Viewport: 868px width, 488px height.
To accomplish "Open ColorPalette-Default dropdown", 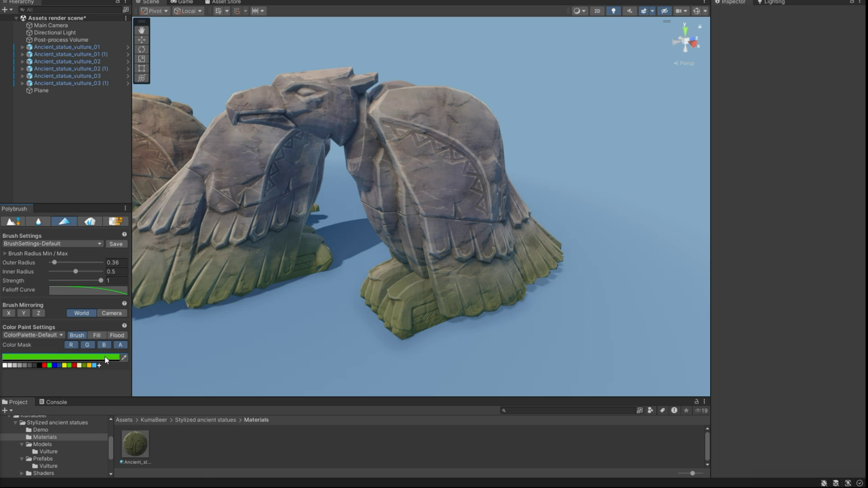I will (33, 335).
